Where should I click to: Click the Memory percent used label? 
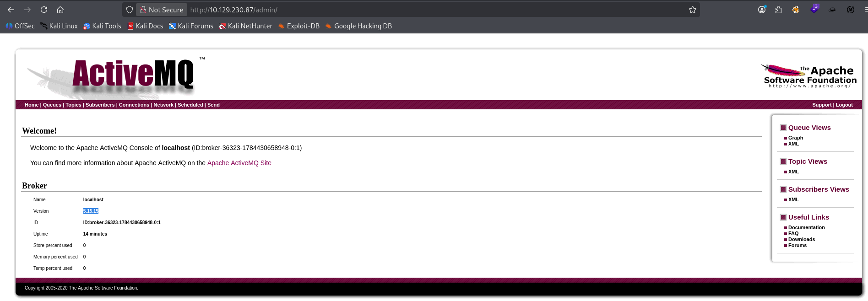pyautogui.click(x=55, y=257)
